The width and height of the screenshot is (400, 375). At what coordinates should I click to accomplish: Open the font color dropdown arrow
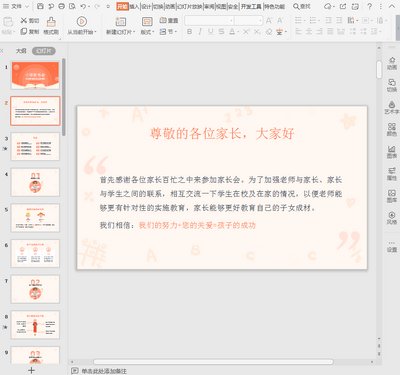238,32
